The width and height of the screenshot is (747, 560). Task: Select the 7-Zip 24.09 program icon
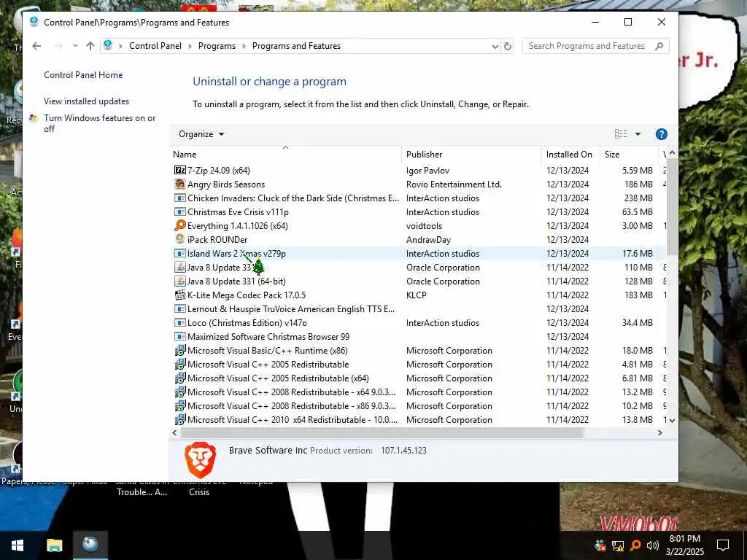pyautogui.click(x=179, y=170)
